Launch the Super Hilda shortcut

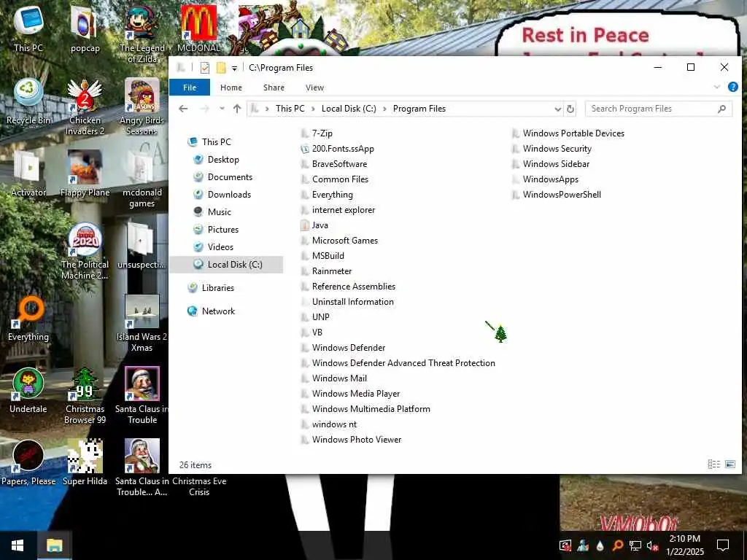tap(85, 463)
